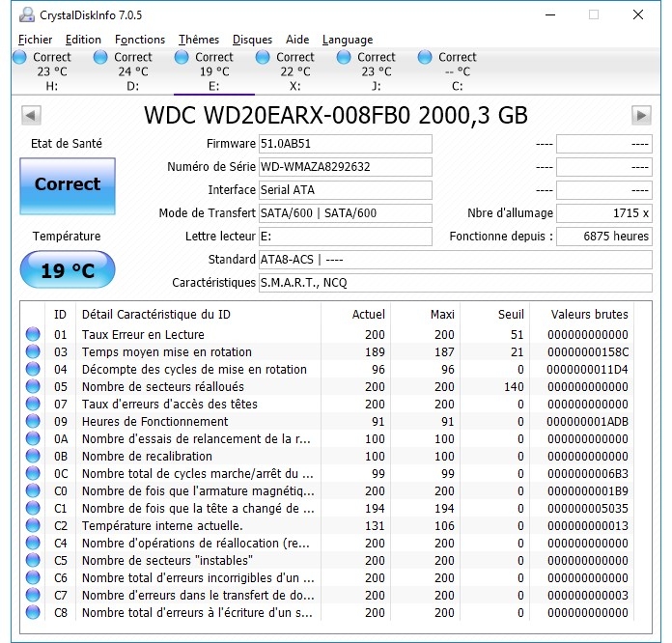
Task: Open the Fonctions menu
Action: [x=140, y=40]
